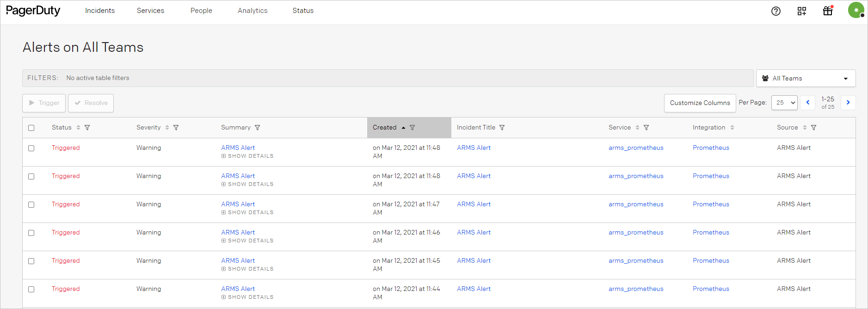Expand SHOW DETAILS for 11:44 alert
868x309 pixels.
pos(247,297)
